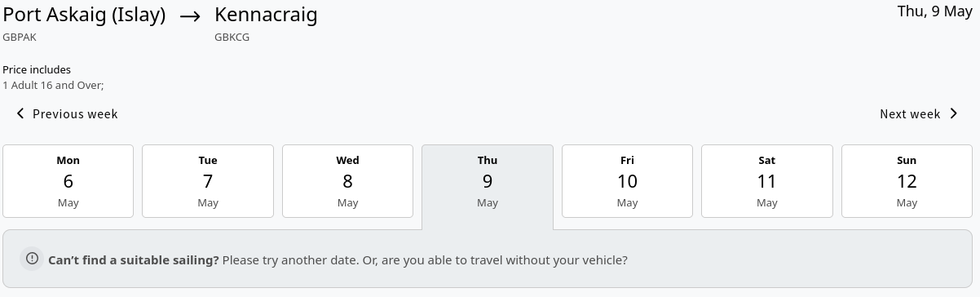Click the GBKCG port code
Screen dimensions: 980x297
(x=232, y=38)
